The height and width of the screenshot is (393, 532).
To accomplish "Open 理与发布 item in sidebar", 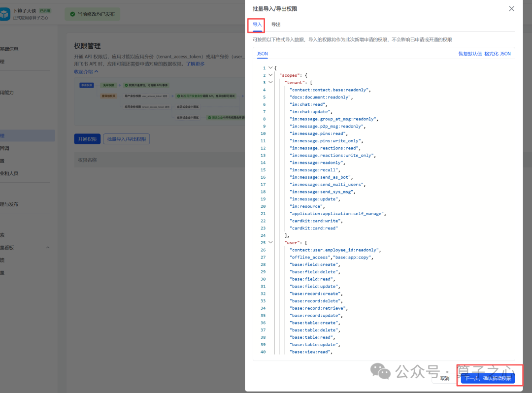I will pyautogui.click(x=9, y=204).
